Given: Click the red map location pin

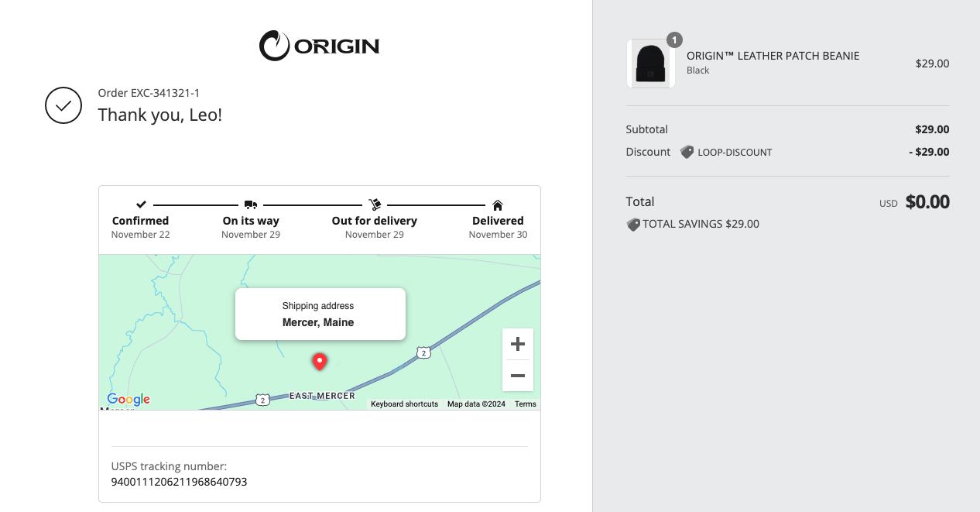Looking at the screenshot, I should pos(319,361).
